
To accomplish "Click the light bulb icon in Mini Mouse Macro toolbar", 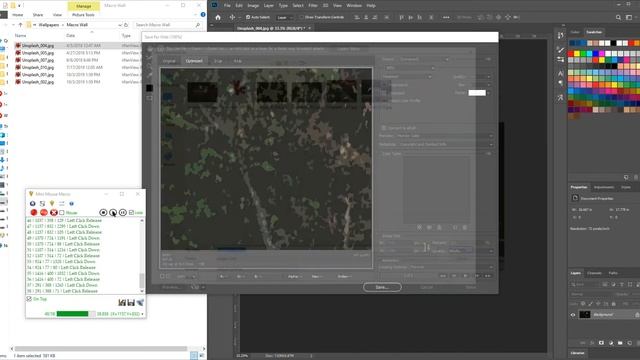I will click(52, 203).
